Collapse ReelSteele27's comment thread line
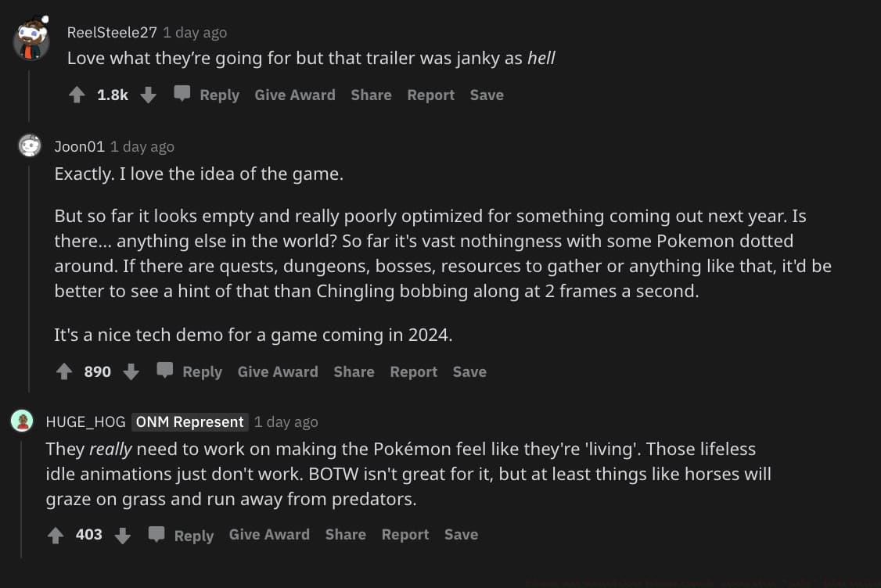881x588 pixels. click(x=29, y=94)
